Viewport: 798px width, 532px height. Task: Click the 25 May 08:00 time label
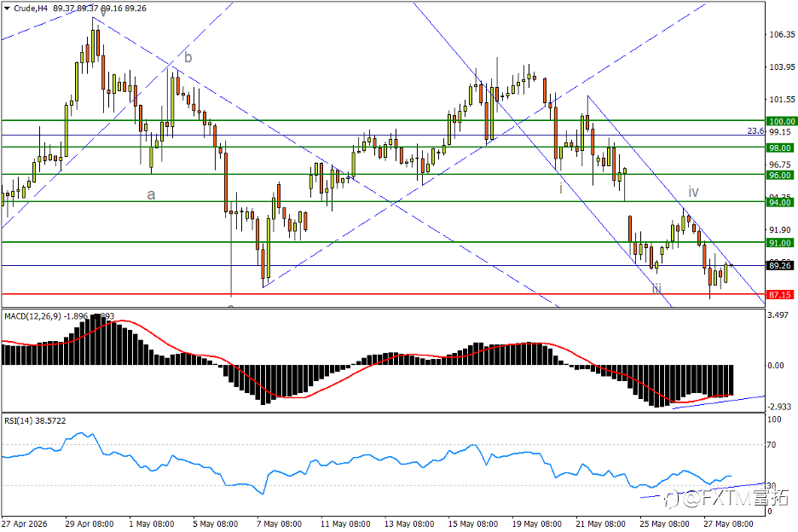664,523
